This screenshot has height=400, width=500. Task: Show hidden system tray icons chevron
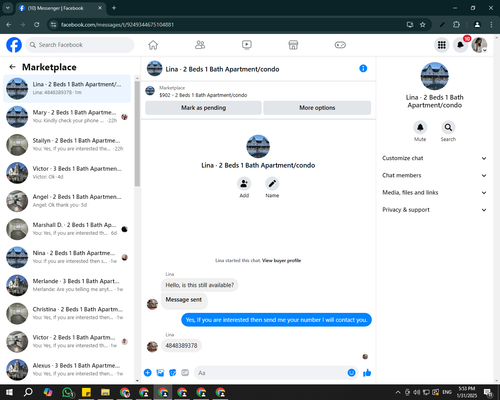point(398,392)
